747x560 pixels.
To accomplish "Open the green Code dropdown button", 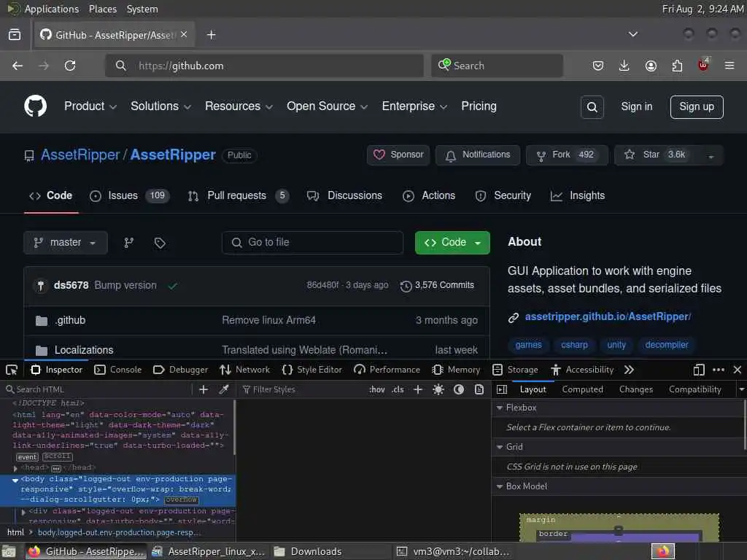I will pyautogui.click(x=452, y=243).
